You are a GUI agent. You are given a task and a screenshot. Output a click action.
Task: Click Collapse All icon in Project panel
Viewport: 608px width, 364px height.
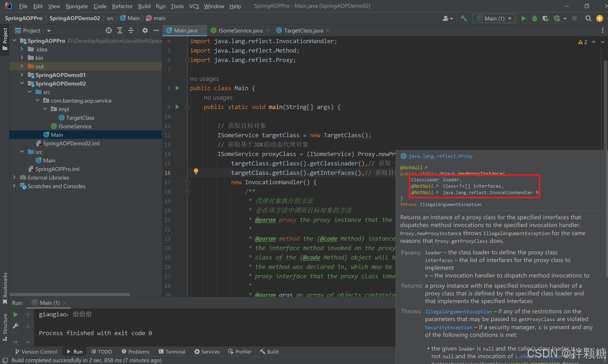[131, 30]
